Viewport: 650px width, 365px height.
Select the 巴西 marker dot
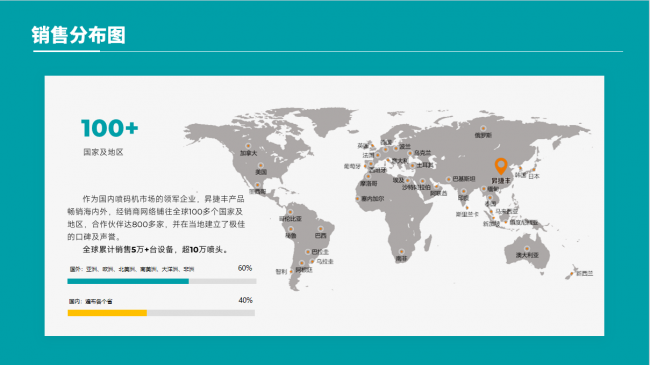pos(320,229)
